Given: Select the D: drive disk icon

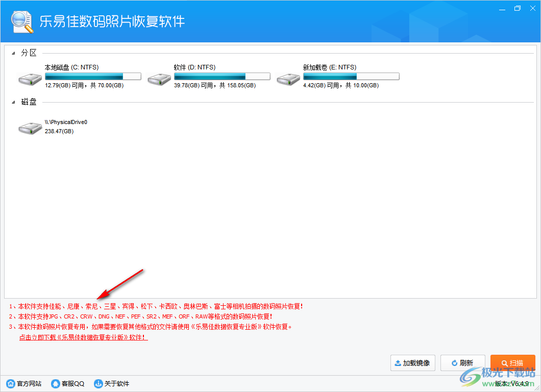Looking at the screenshot, I should point(159,79).
